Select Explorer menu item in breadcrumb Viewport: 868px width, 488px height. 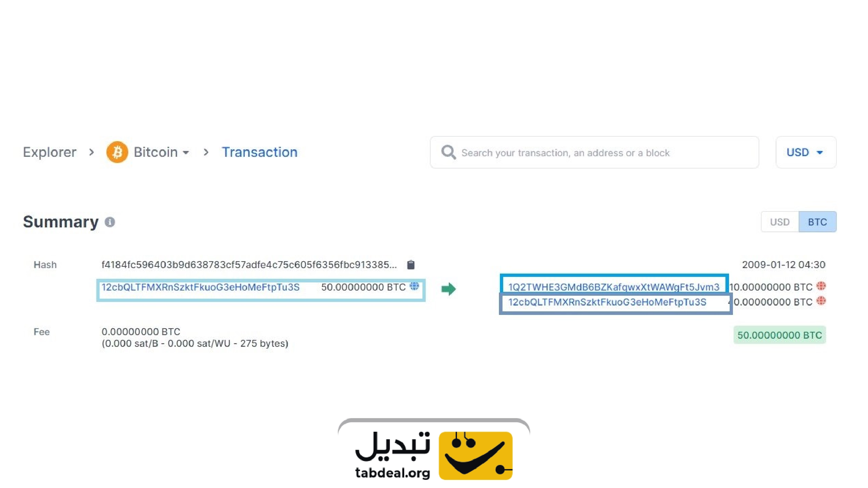coord(49,152)
